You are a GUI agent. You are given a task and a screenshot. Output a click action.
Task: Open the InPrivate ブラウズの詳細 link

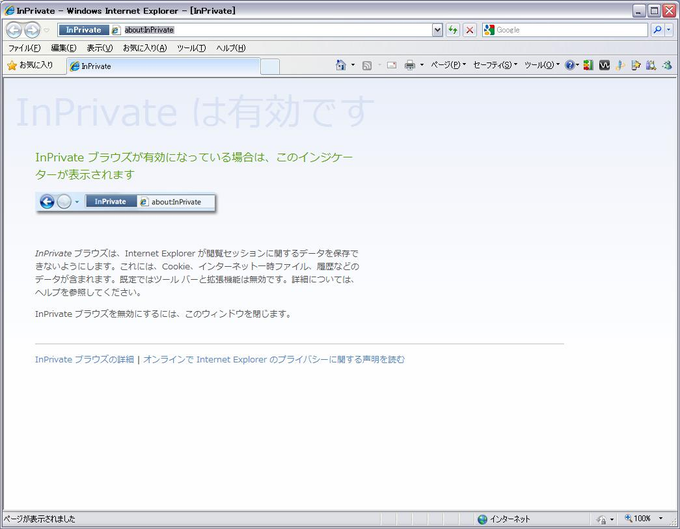click(x=85, y=359)
